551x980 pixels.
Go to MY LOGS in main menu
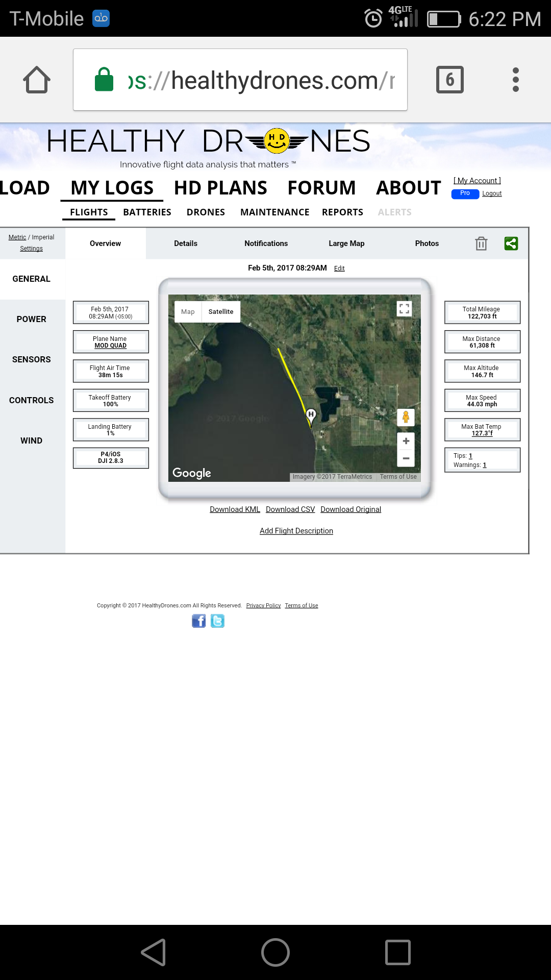(112, 188)
